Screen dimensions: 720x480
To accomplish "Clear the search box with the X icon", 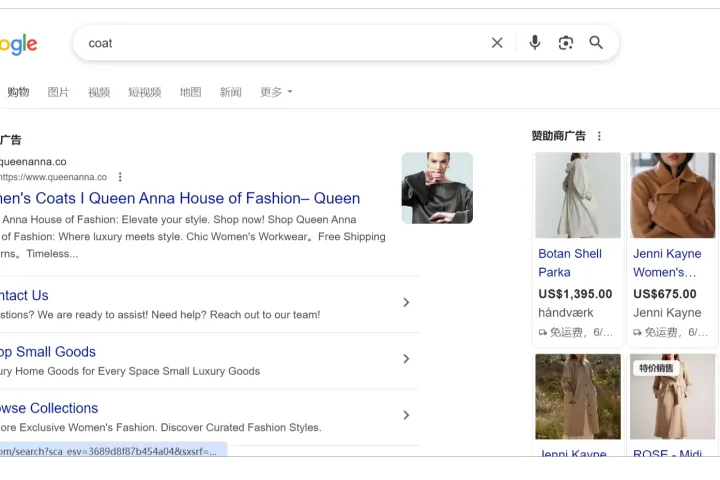I will pos(497,43).
